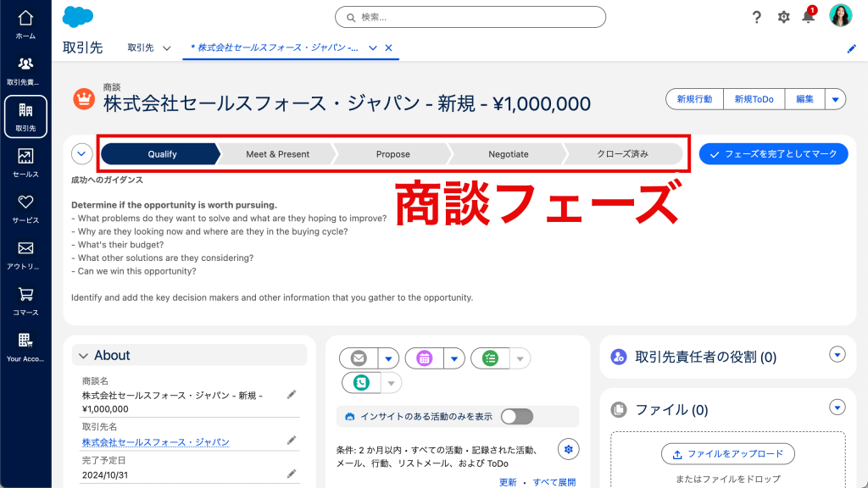
Task: Open the calendar event dropdown arrow
Action: (454, 358)
